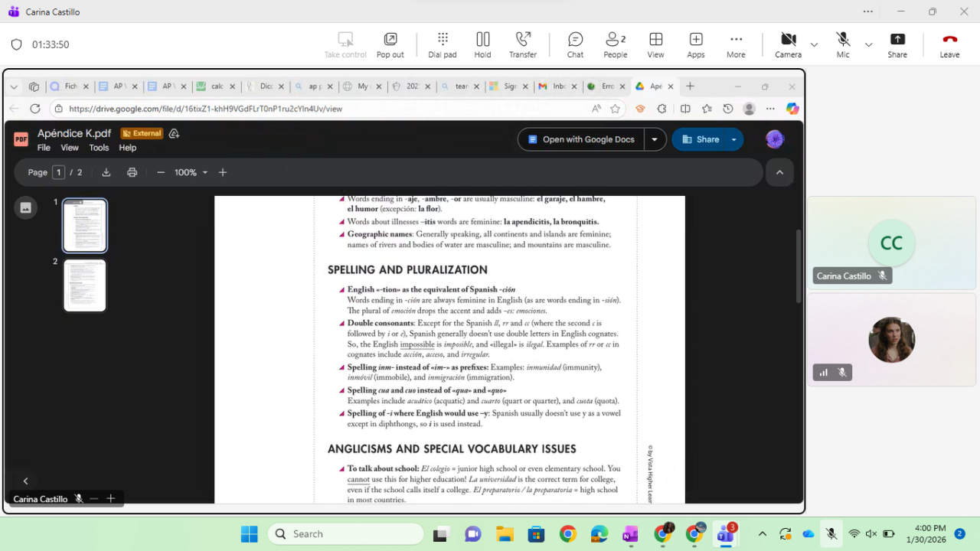Pop out the meeting window
Image resolution: width=980 pixels, height=551 pixels.
[390, 44]
